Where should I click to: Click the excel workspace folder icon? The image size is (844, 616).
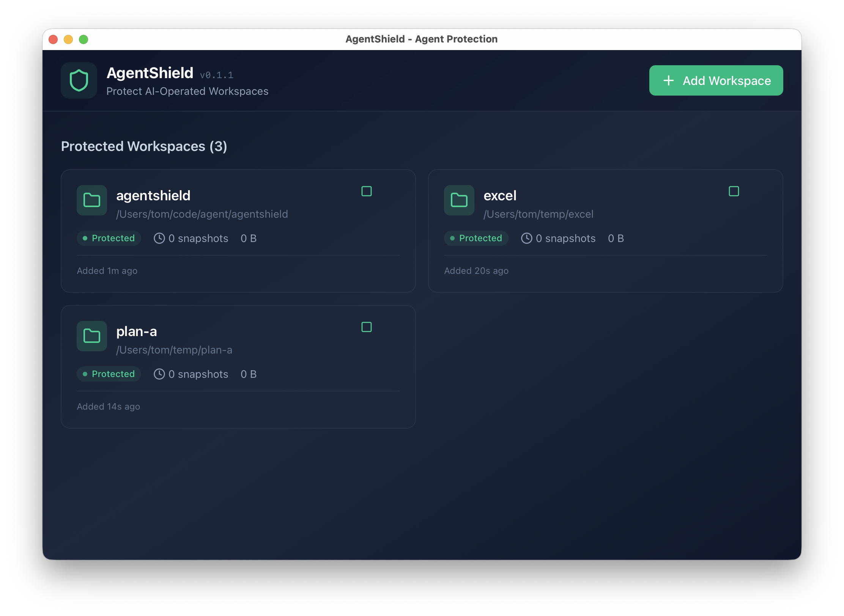(459, 201)
